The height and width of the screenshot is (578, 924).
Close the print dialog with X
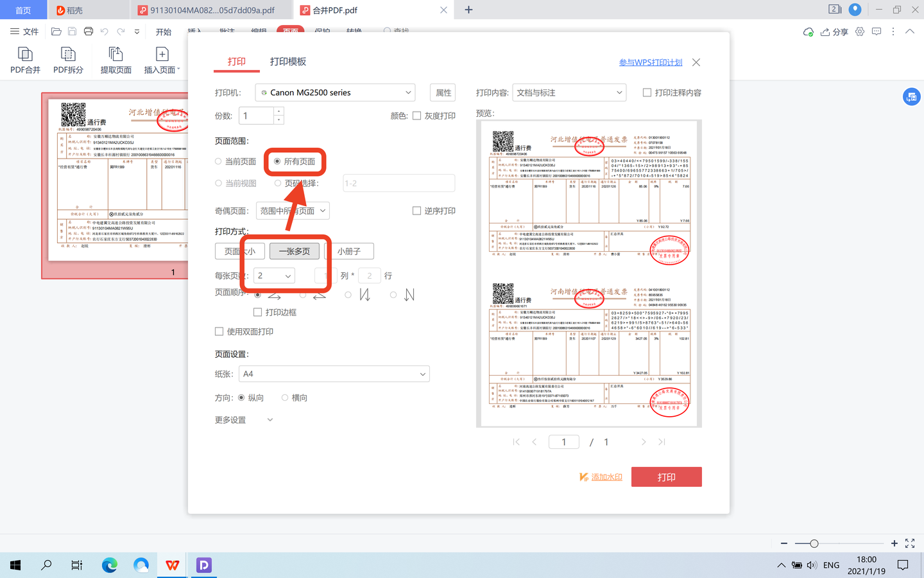(x=696, y=62)
